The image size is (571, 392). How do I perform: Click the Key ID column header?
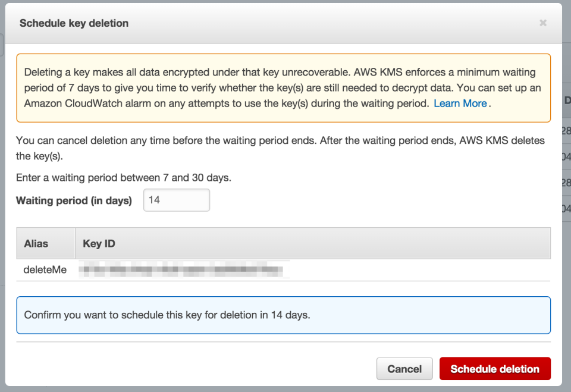(99, 243)
